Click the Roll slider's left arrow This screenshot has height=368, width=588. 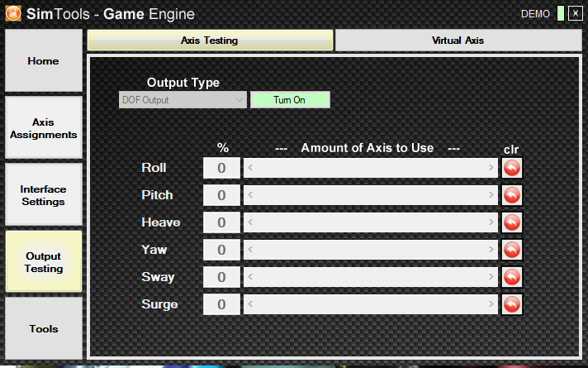(250, 168)
